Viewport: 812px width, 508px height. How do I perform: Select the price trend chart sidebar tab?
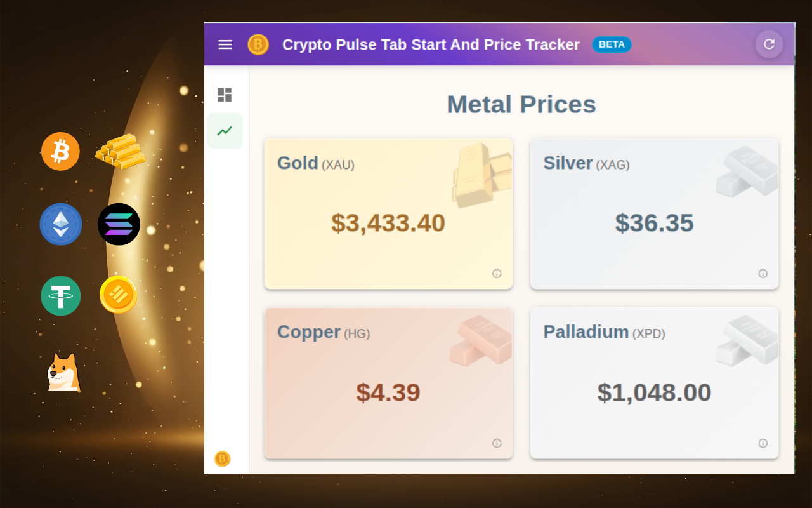point(225,131)
